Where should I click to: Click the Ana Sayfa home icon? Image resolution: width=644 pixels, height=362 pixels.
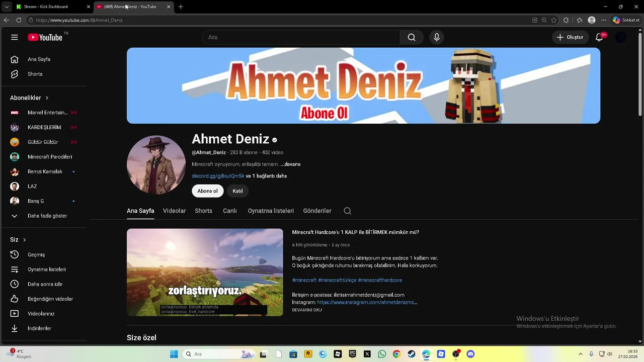coord(15,59)
